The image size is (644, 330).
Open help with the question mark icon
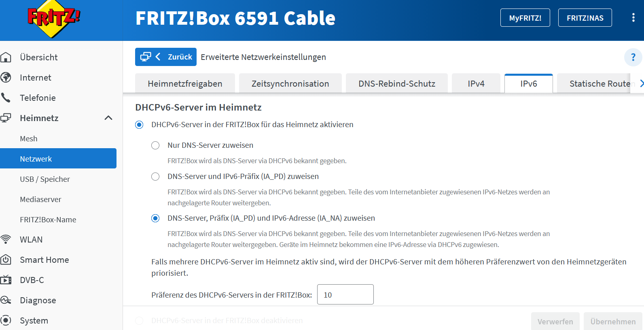[633, 57]
